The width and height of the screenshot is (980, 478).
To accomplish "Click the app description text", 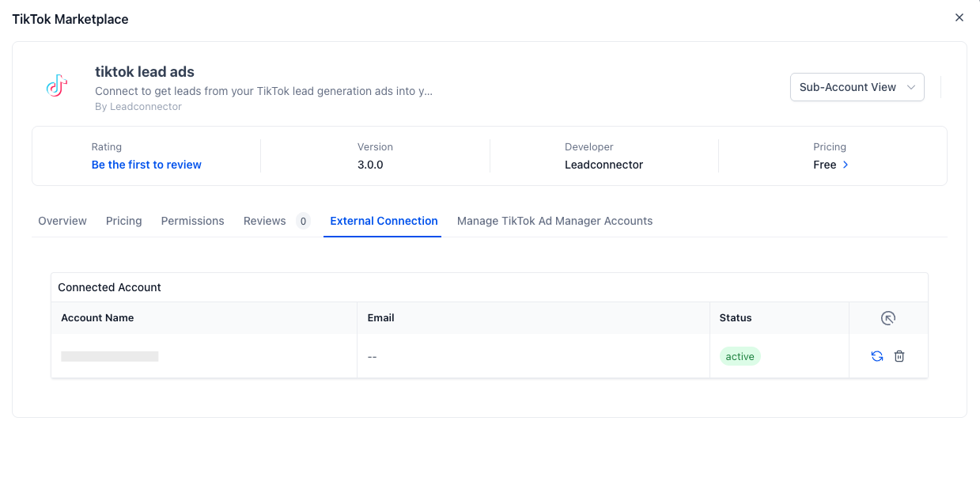I will pos(264,91).
